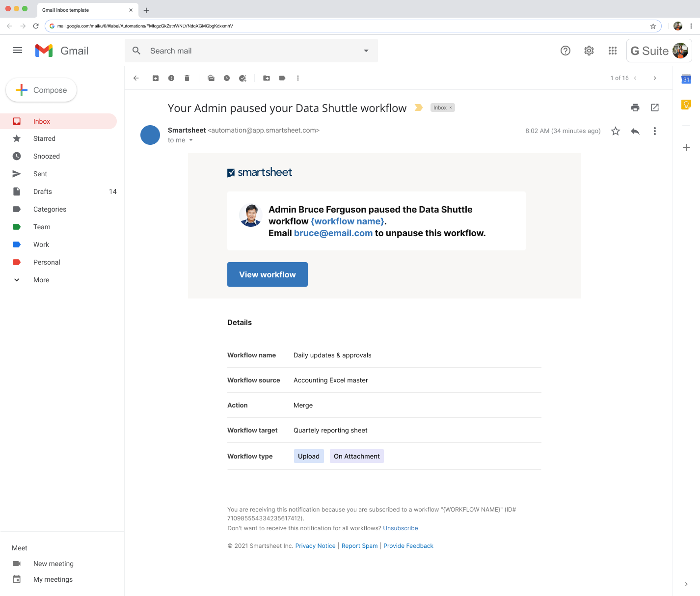Click the search magnifier icon

136,51
